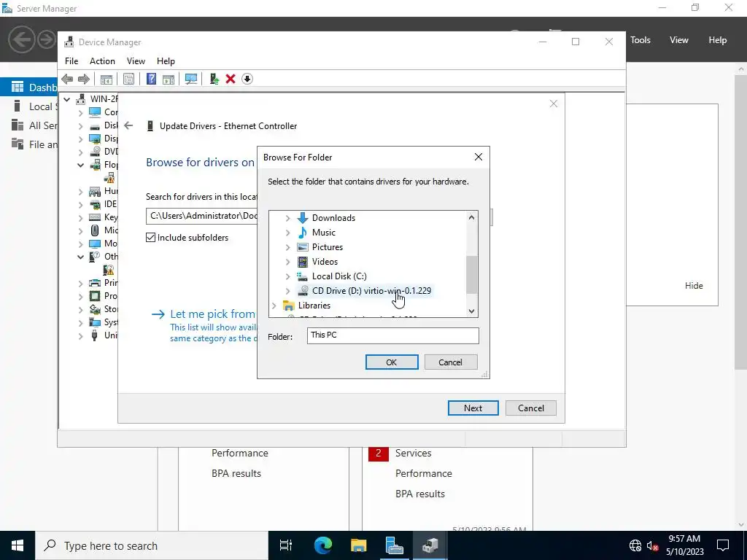Click Server Manager back navigation arrow
The width and height of the screenshot is (747, 560).
pos(21,39)
